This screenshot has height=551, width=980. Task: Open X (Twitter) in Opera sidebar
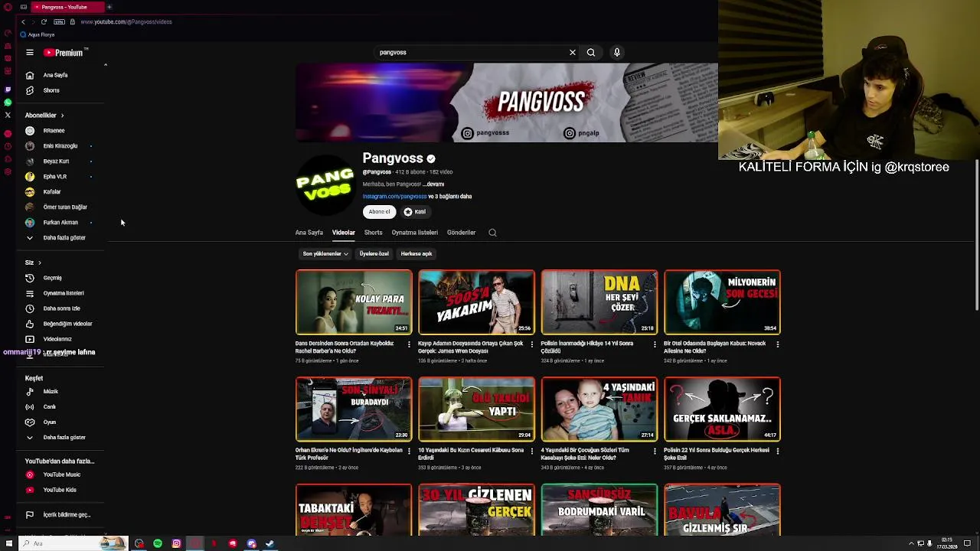8,115
